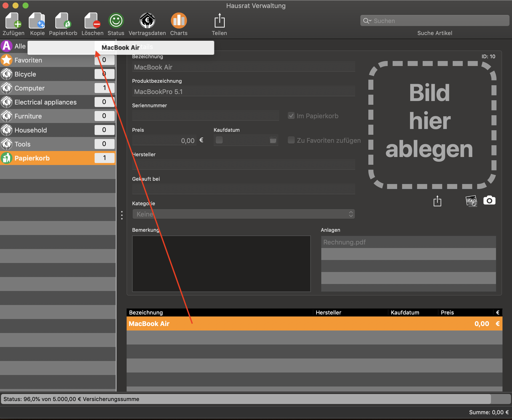Sort by Hersteller column header
Viewport: 512px width, 420px height.
pyautogui.click(x=350, y=312)
